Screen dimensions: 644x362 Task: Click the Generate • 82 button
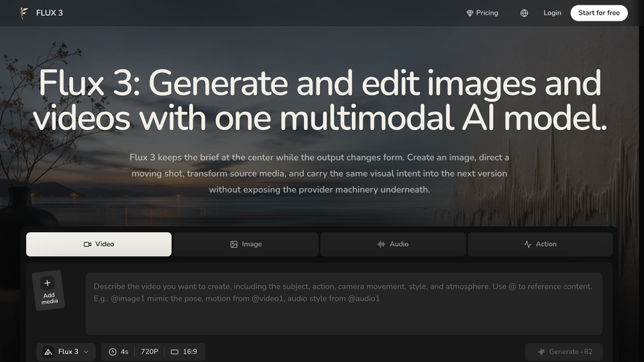564,352
